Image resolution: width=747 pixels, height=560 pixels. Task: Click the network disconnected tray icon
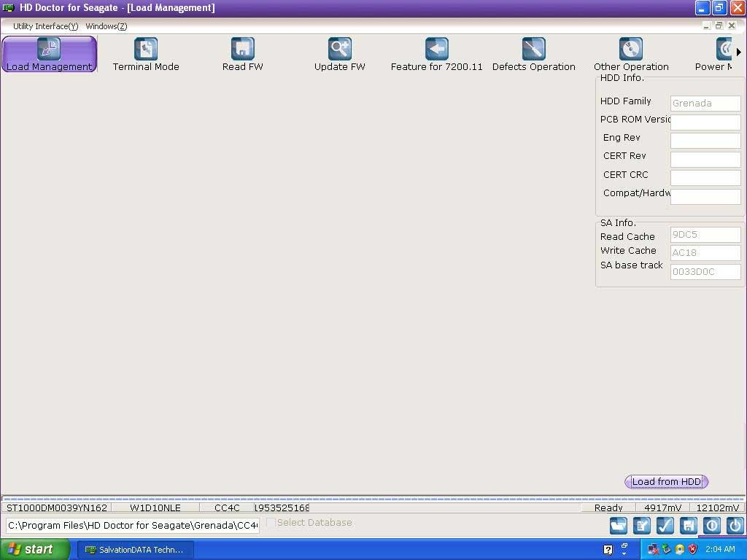pyautogui.click(x=653, y=550)
